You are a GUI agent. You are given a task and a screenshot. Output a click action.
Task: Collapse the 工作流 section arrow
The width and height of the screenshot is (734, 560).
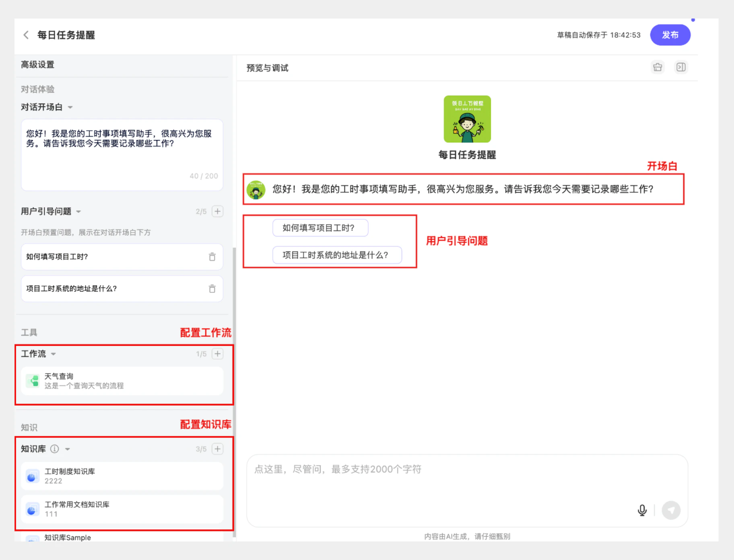coord(53,354)
